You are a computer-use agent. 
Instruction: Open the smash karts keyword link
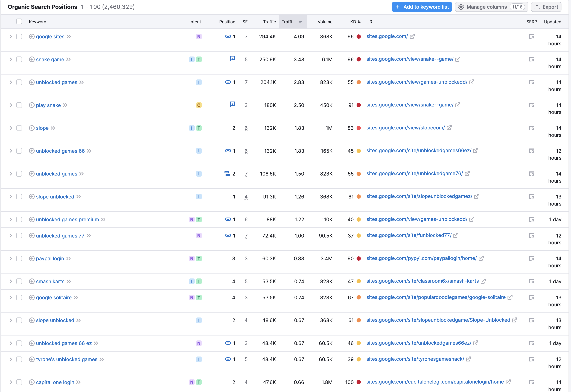point(50,281)
